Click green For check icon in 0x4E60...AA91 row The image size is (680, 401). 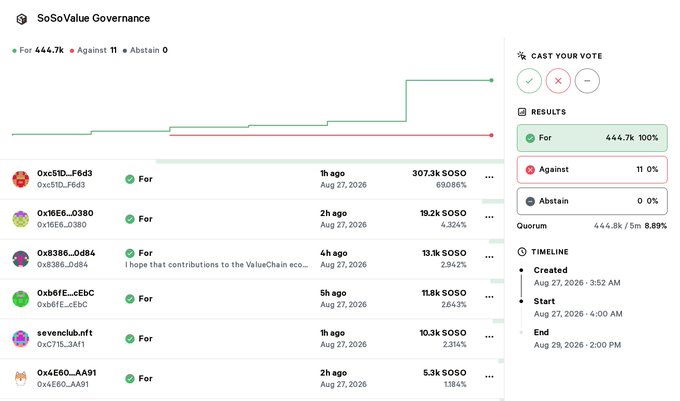click(130, 379)
